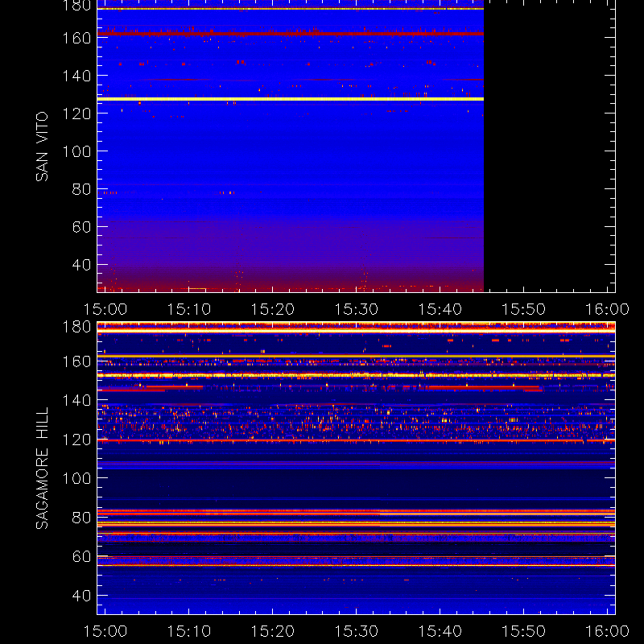Pick the 15:30 time label under San Vito plot
The image size is (644, 644).
pos(356,309)
